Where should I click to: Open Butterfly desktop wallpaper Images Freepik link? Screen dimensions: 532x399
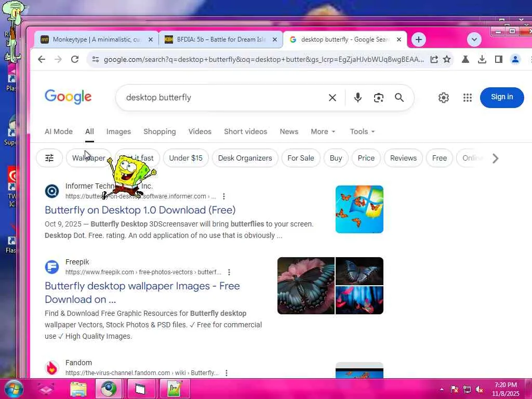(x=142, y=292)
